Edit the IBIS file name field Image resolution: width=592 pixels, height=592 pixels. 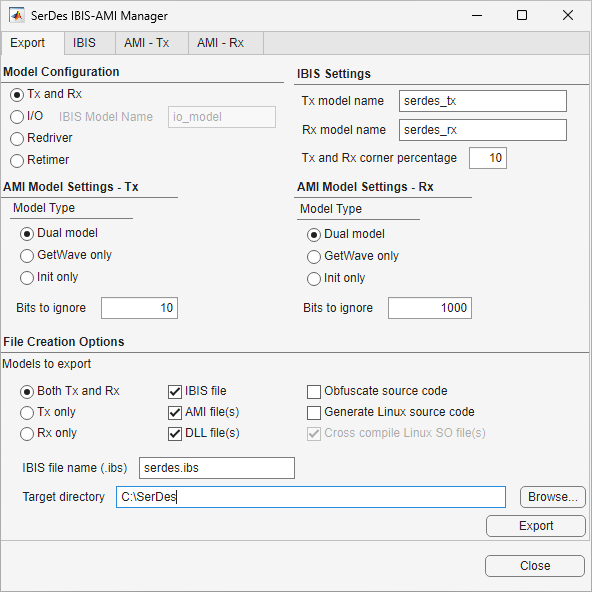pos(217,468)
